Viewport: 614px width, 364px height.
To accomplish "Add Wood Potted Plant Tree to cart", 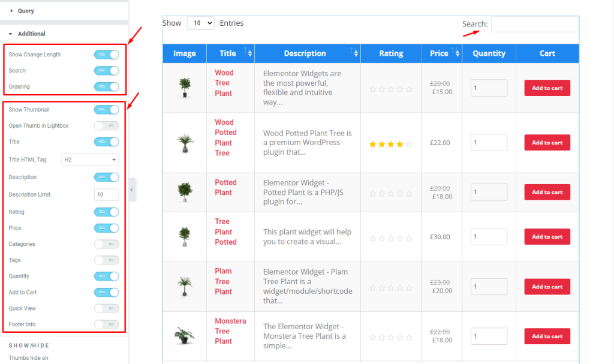I will (547, 143).
